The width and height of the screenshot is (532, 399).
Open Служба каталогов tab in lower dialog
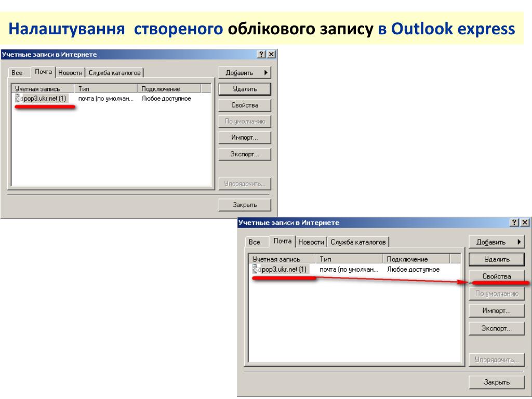click(358, 242)
